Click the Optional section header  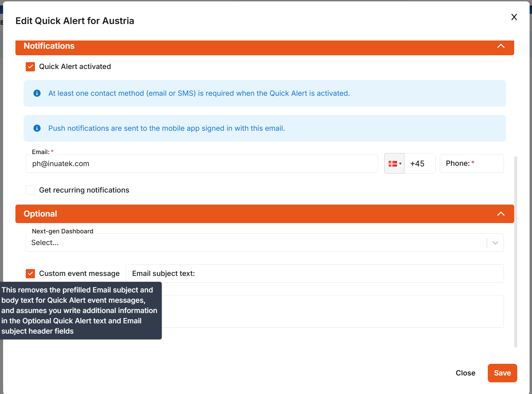(x=265, y=214)
